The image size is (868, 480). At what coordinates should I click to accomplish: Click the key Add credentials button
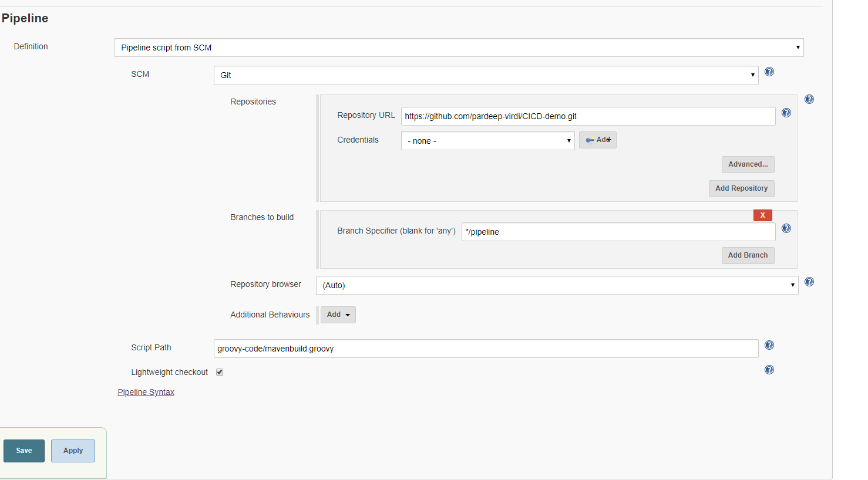pos(597,140)
